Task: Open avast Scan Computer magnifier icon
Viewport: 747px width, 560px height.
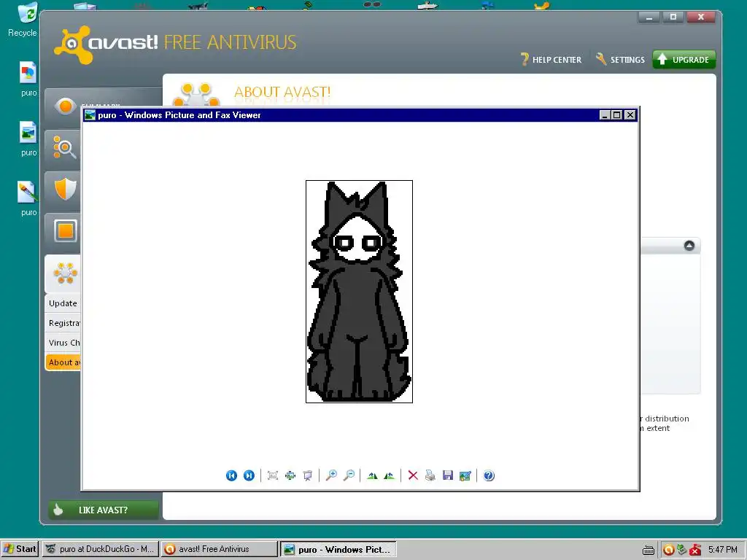Action: 64,147
